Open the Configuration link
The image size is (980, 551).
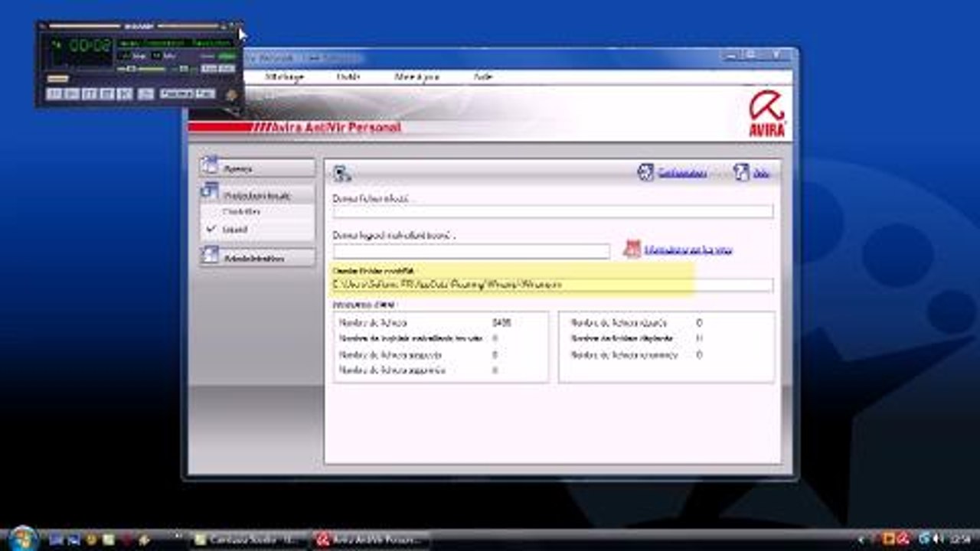click(x=683, y=173)
